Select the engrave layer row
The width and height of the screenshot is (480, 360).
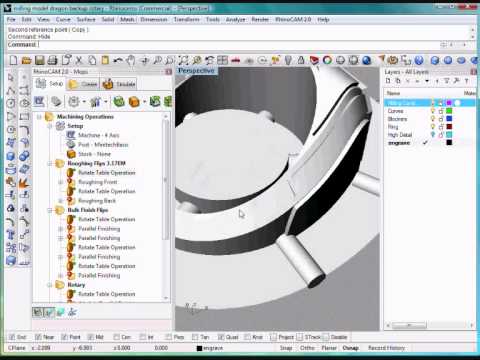430,143
